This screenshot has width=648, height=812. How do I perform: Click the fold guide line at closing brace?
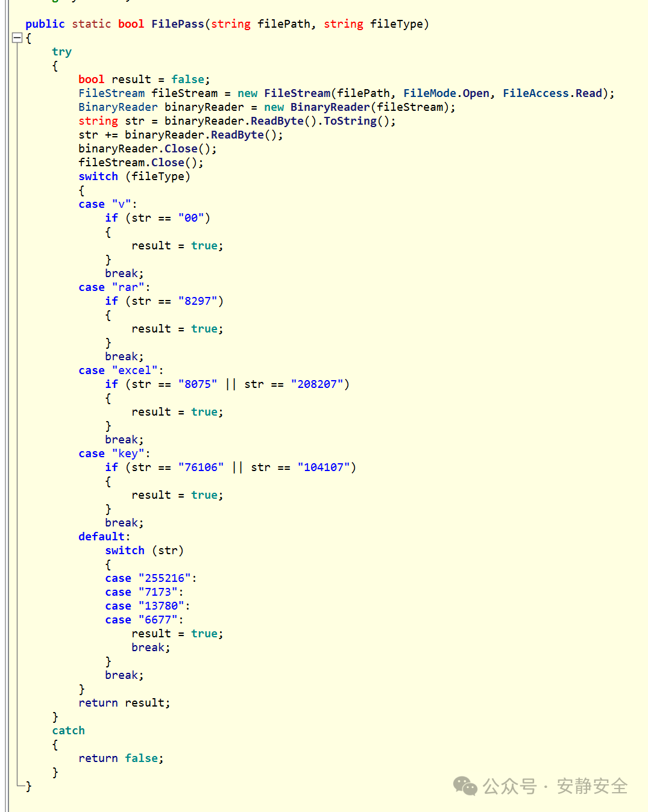19,786
